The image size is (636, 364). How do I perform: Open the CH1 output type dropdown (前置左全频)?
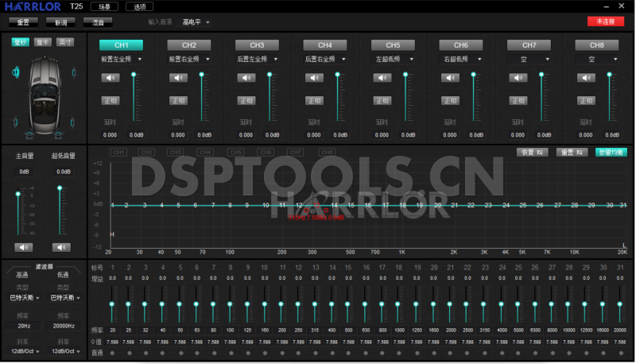pyautogui.click(x=122, y=59)
